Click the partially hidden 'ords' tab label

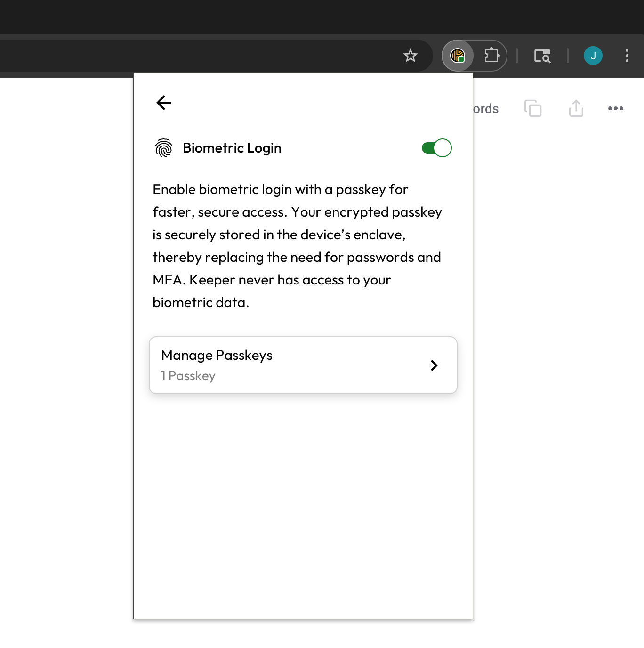coord(486,109)
